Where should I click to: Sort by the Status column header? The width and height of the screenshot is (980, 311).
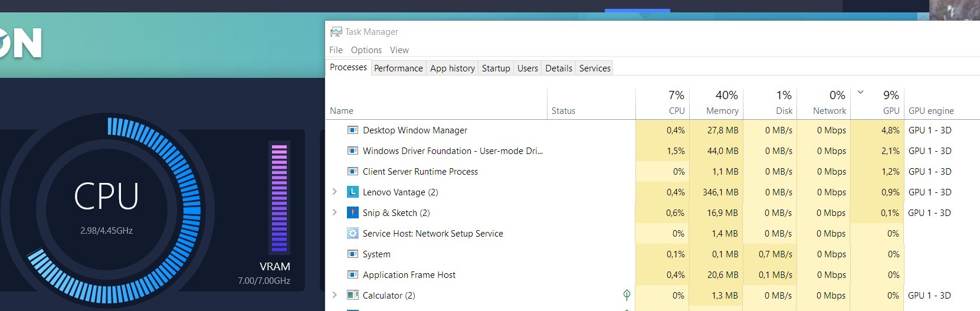tap(591, 103)
